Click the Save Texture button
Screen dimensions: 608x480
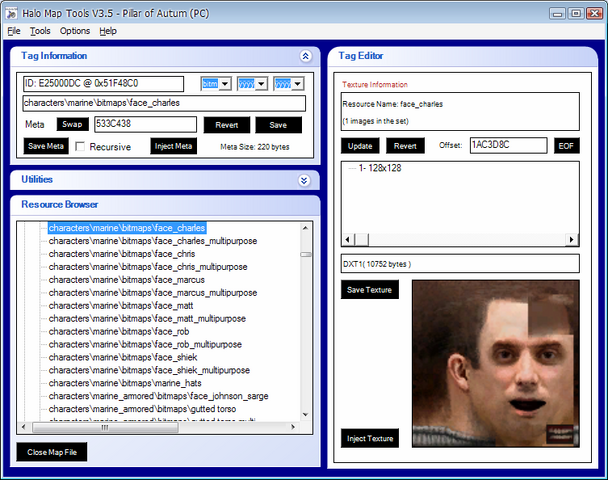pos(370,290)
